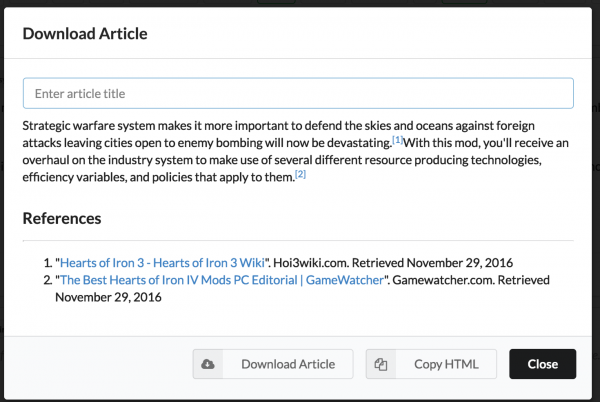Open Best Hearts of Iron IV Mods link

click(222, 280)
